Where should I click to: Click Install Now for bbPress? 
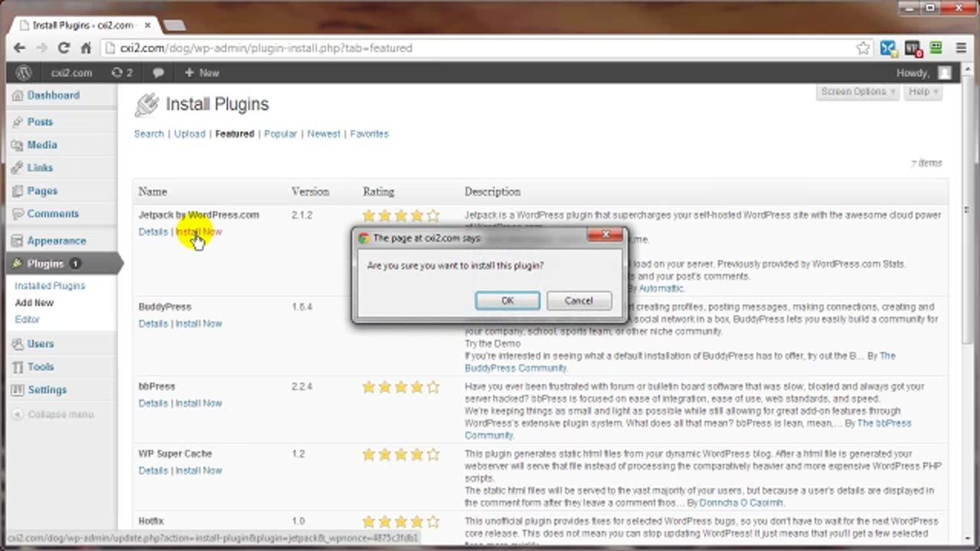(x=198, y=403)
